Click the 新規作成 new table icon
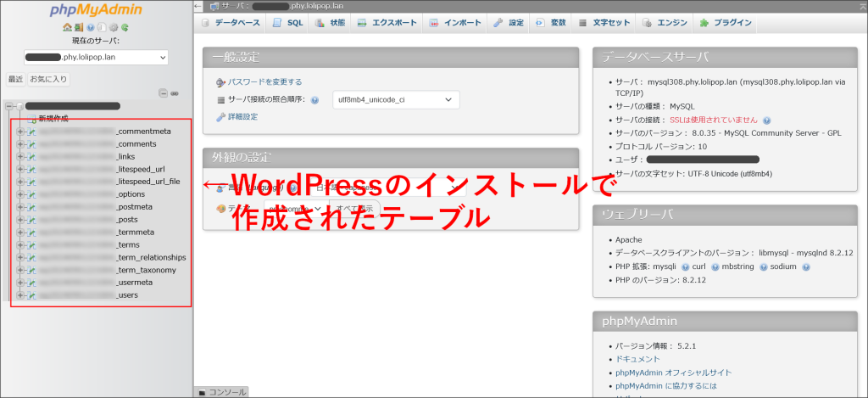868x398 pixels. (31, 119)
